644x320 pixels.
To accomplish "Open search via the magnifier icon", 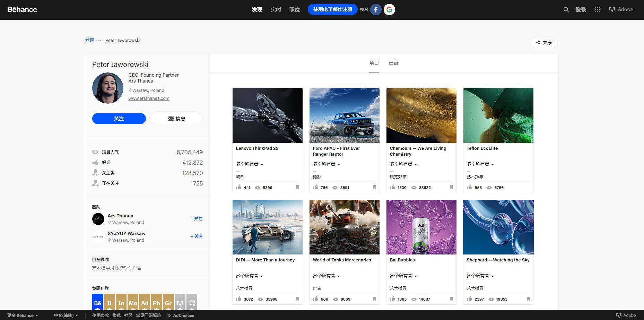I will coord(566,10).
